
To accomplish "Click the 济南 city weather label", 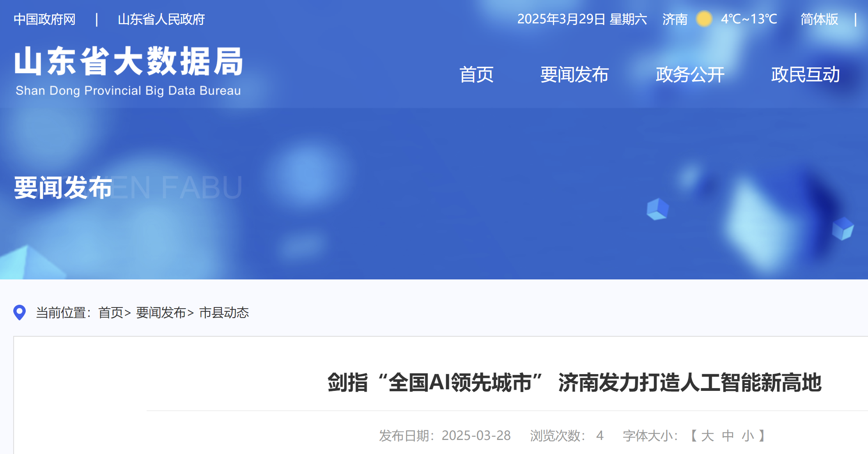I will [675, 19].
